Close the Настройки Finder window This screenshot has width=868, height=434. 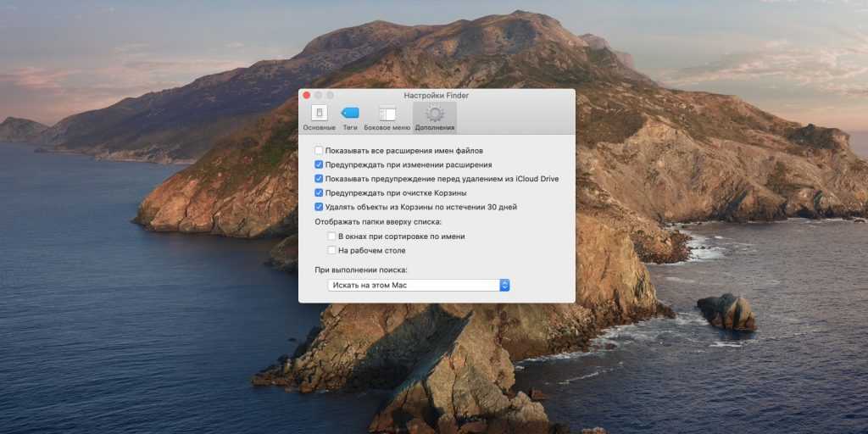pyautogui.click(x=306, y=95)
